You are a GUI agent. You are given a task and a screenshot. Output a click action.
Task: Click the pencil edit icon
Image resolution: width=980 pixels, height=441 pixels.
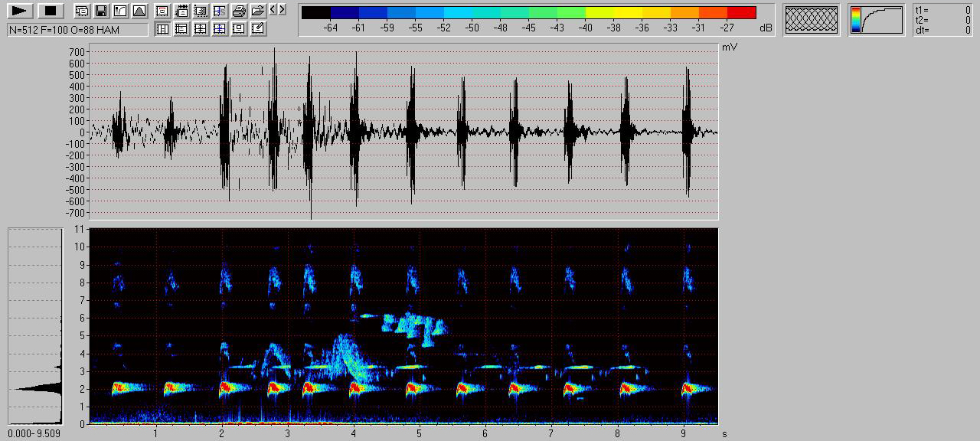coord(258,29)
